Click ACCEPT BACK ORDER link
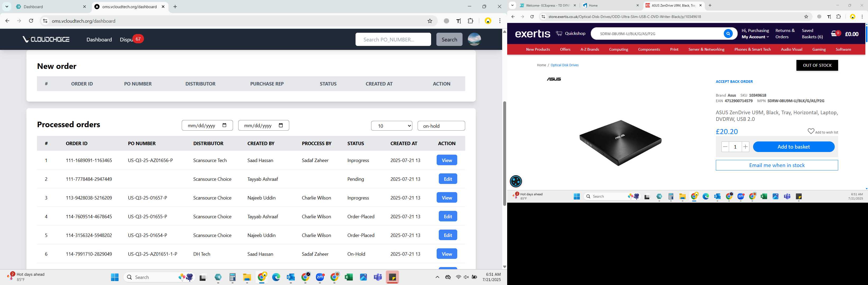Screen dimensions: 868x285 coord(734,82)
